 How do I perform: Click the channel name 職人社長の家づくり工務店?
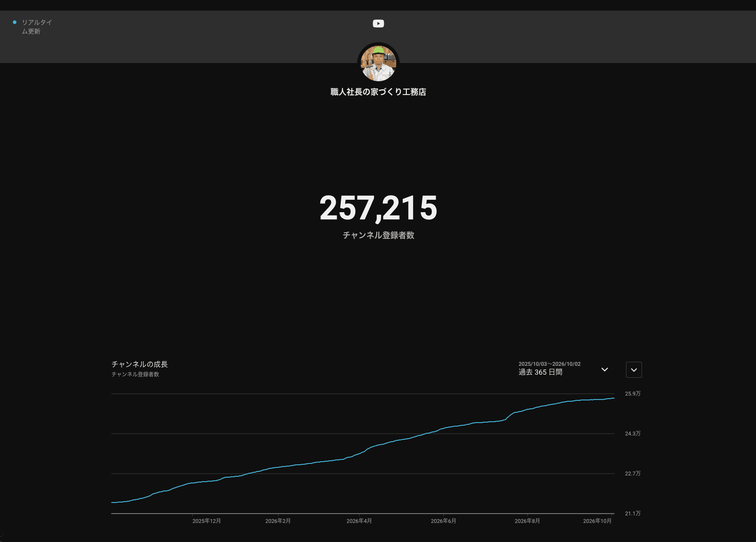[x=378, y=92]
